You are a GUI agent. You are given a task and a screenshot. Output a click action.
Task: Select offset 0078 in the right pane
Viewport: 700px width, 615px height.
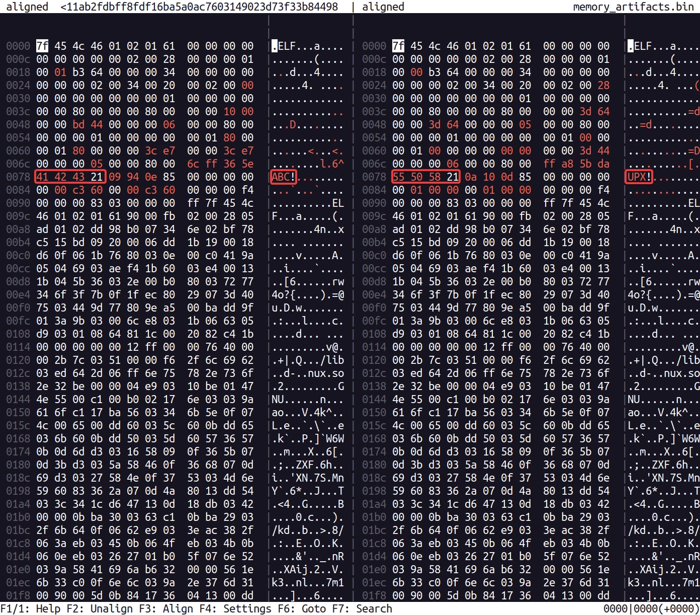[374, 177]
